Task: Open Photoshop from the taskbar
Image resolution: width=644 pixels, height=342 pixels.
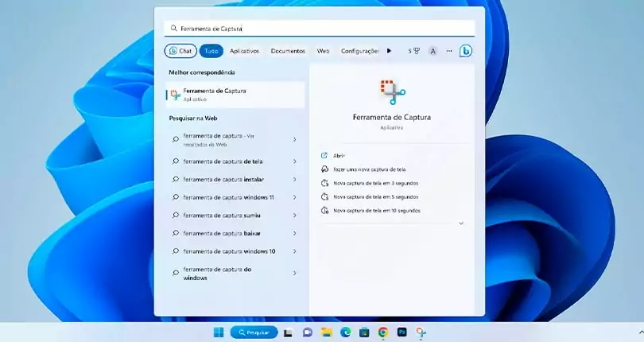Action: (x=402, y=332)
